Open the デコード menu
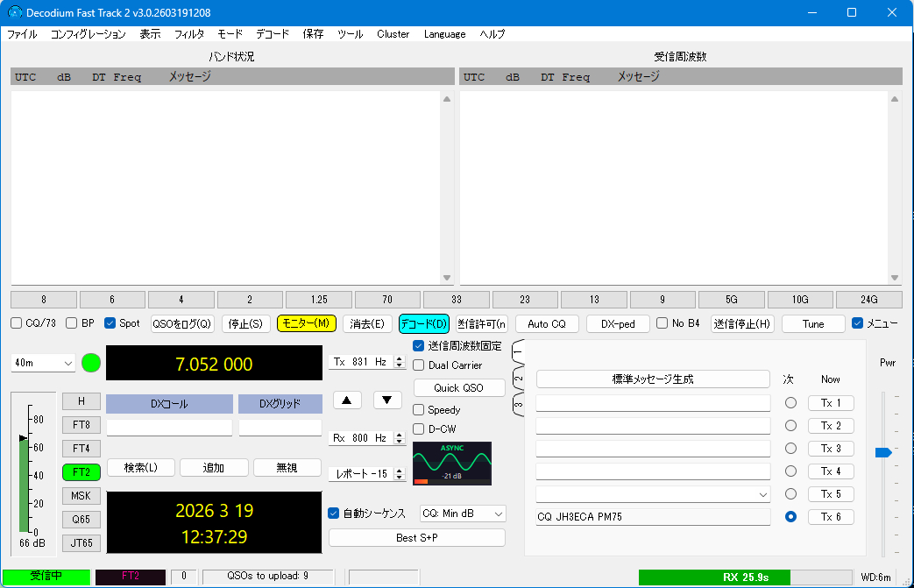Image resolution: width=914 pixels, height=588 pixels. [x=273, y=34]
